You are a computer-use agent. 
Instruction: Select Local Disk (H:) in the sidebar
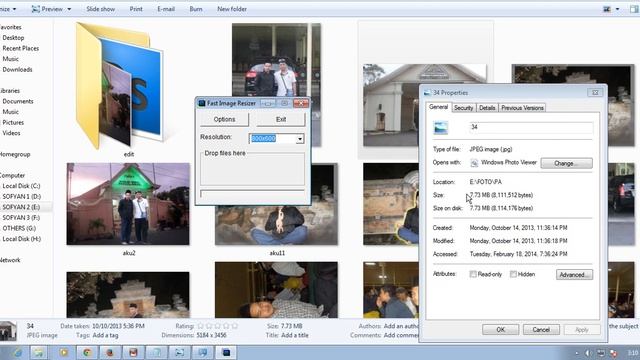(21, 239)
